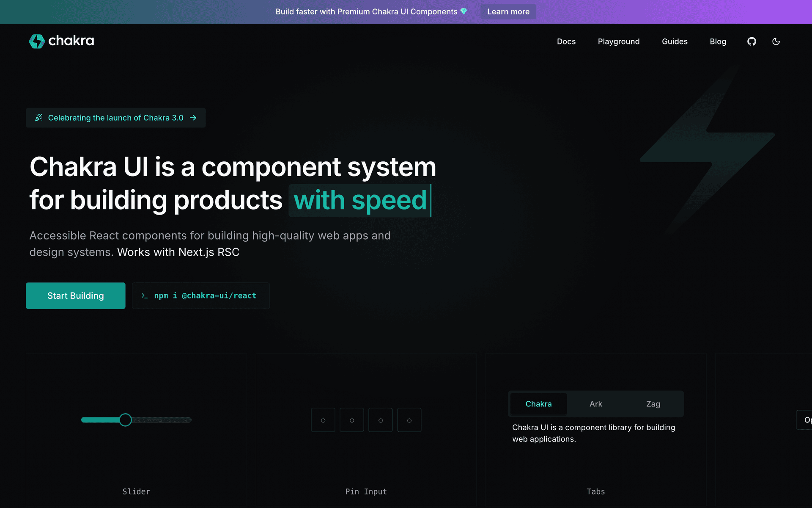Screen dimensions: 812x508
Task: Toggle dark mode with the moon icon
Action: 776,41
